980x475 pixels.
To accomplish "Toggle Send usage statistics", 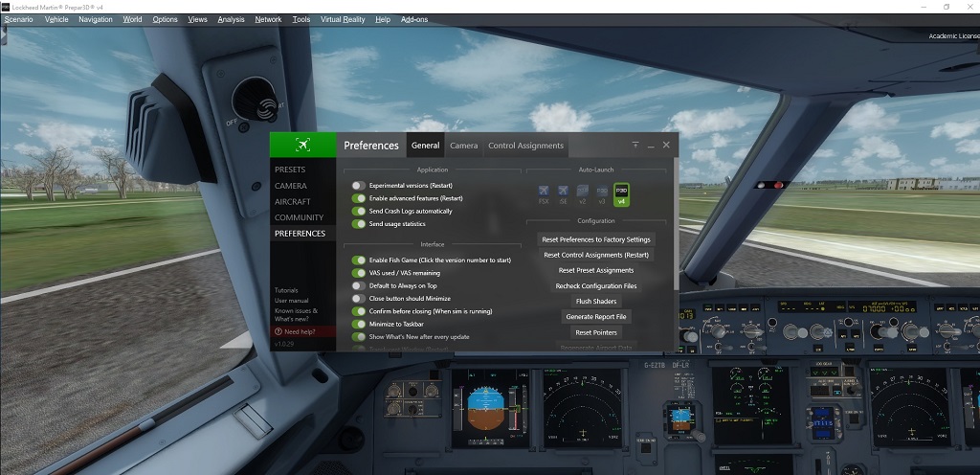I will coord(359,224).
